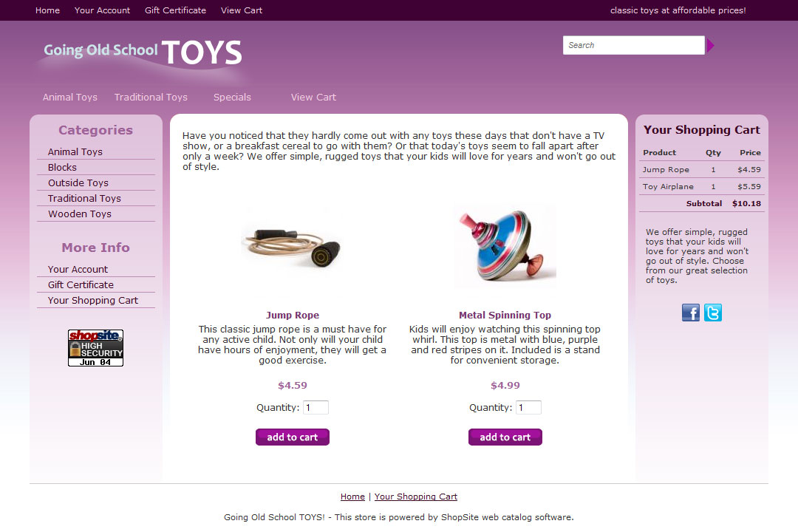Open Specials in the navigation bar

[232, 98]
